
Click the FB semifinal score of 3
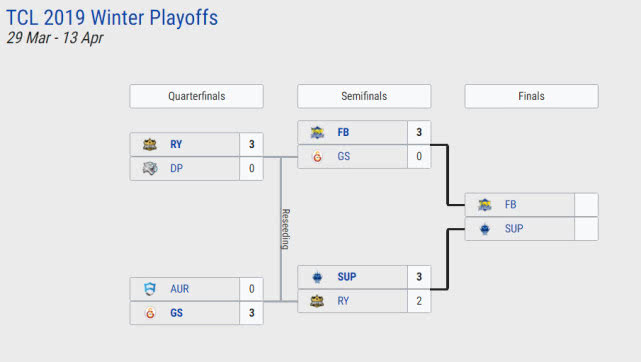point(419,132)
